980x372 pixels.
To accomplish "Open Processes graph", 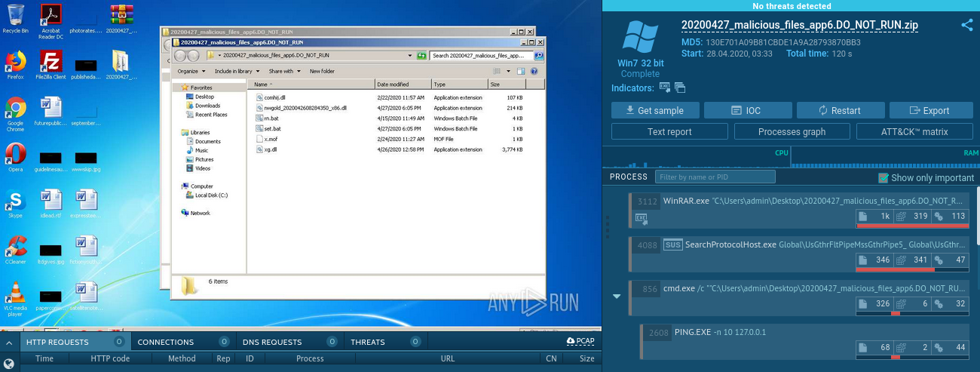I will (x=792, y=131).
